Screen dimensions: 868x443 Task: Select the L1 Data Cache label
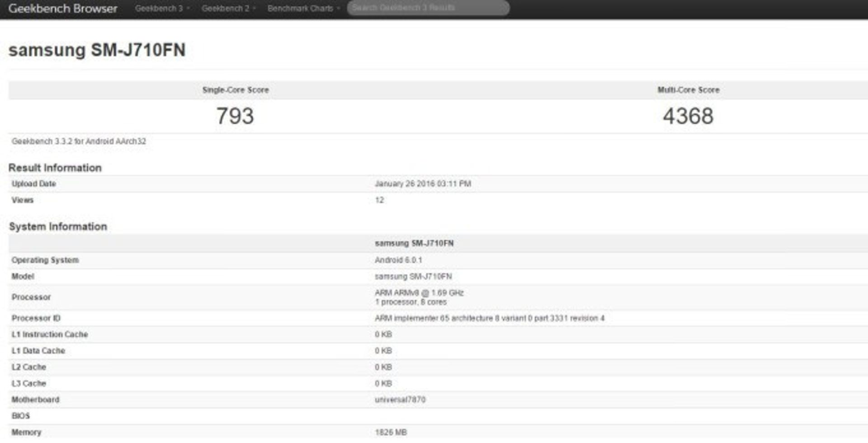coord(38,351)
